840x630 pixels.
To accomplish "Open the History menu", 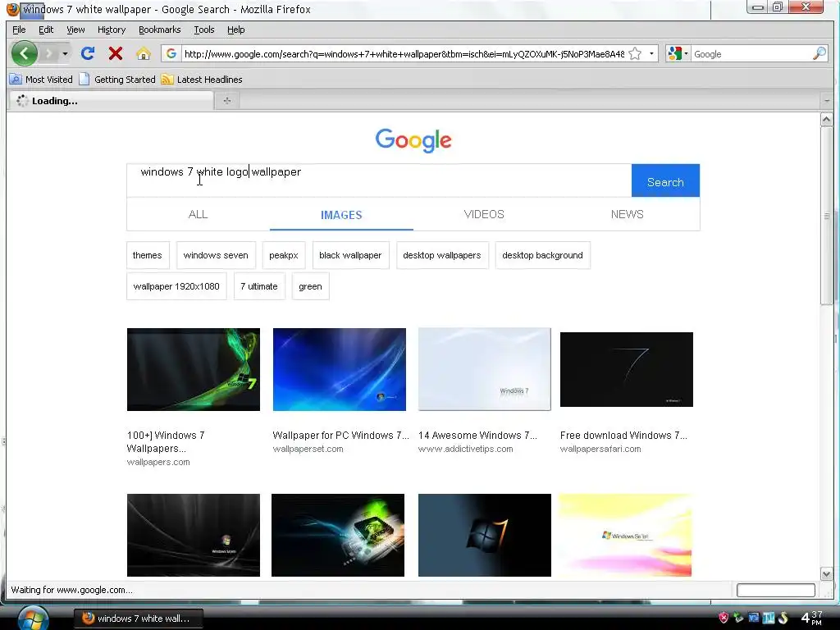I will pos(112,30).
